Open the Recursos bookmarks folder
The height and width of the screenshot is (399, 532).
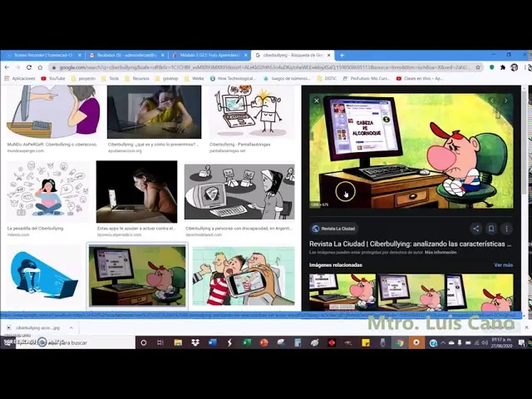tap(137, 78)
